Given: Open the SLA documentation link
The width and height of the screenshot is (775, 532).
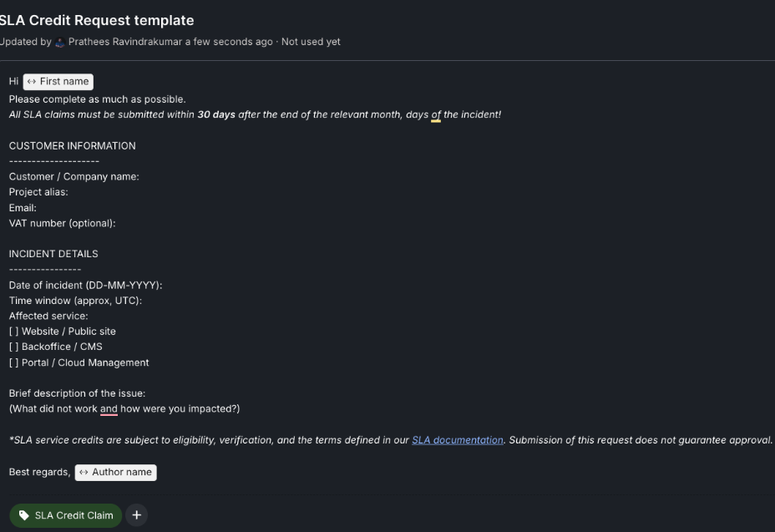Looking at the screenshot, I should click(457, 440).
